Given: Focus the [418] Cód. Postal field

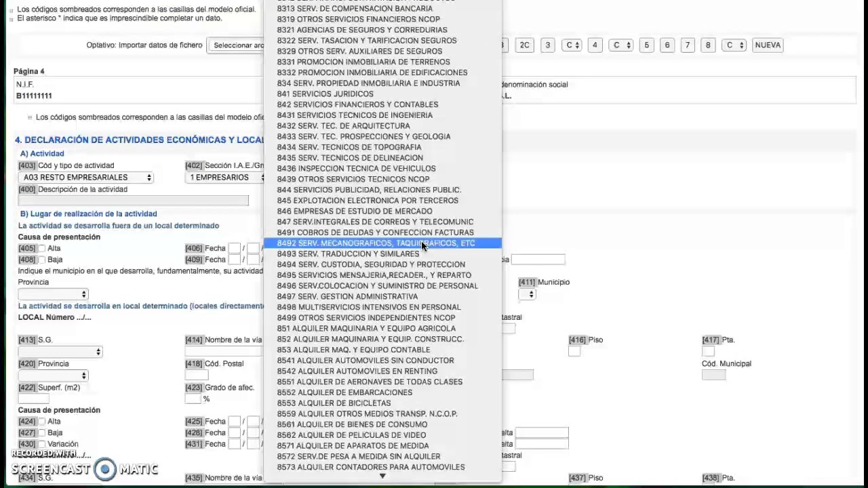Looking at the screenshot, I should 197,375.
